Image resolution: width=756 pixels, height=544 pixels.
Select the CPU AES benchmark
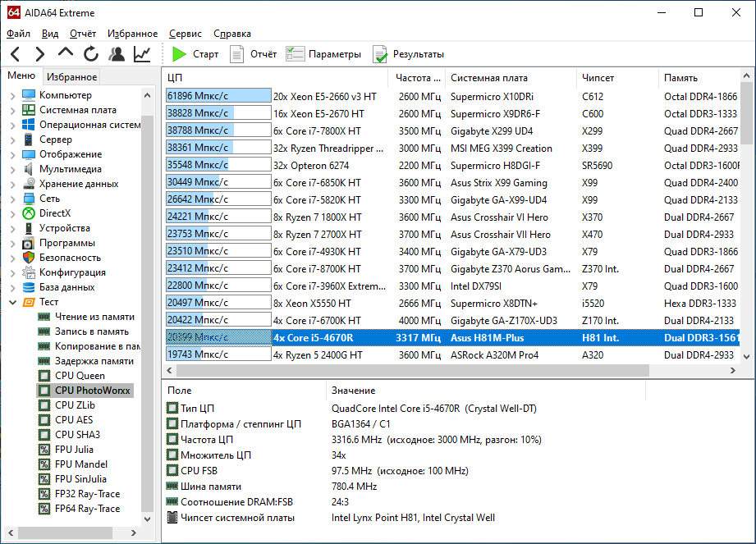tap(74, 419)
